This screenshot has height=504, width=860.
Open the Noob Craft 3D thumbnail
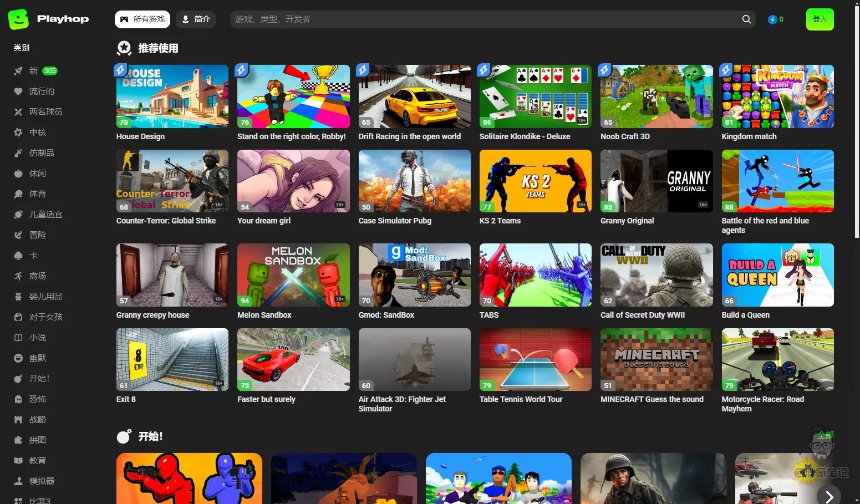(657, 96)
